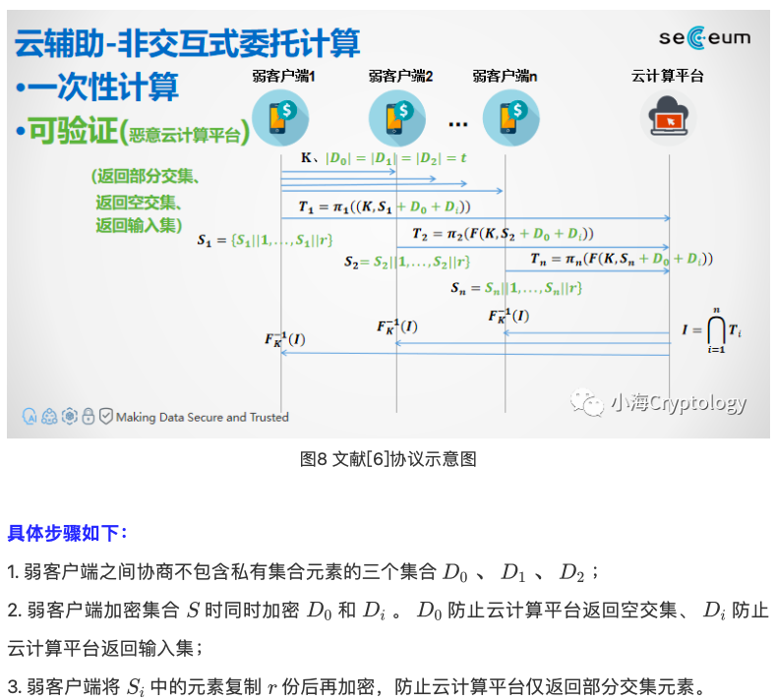Viewport: 776px width, 700px height.
Task: Click the green text 返回空交集
Action: (x=139, y=202)
